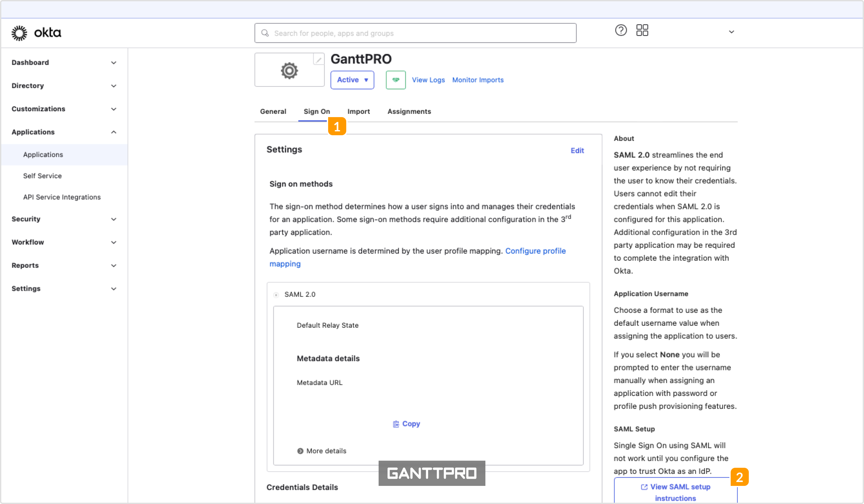
Task: Click the Copy metadata URL link
Action: click(x=406, y=424)
